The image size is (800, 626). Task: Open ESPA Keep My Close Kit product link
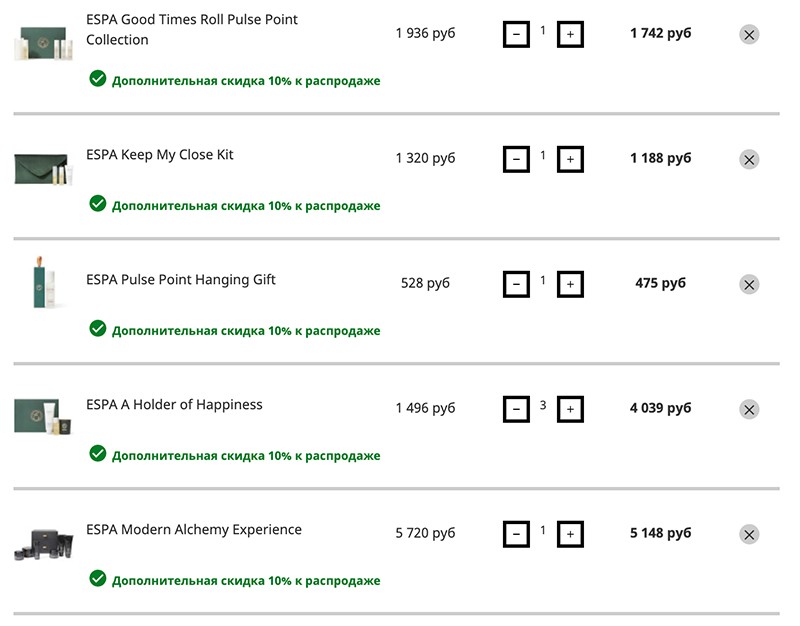159,155
